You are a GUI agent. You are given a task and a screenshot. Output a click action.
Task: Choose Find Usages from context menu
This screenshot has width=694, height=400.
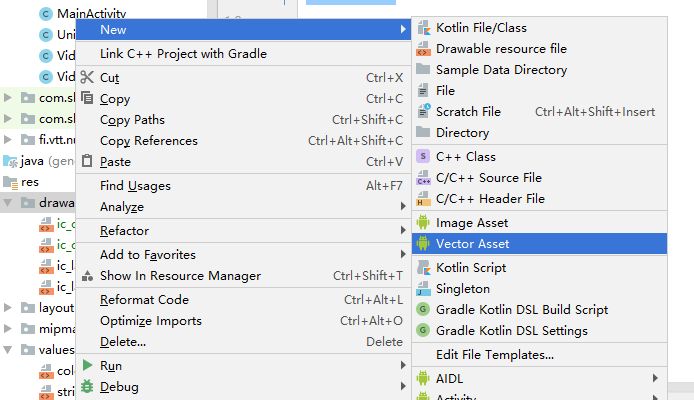click(x=243, y=186)
